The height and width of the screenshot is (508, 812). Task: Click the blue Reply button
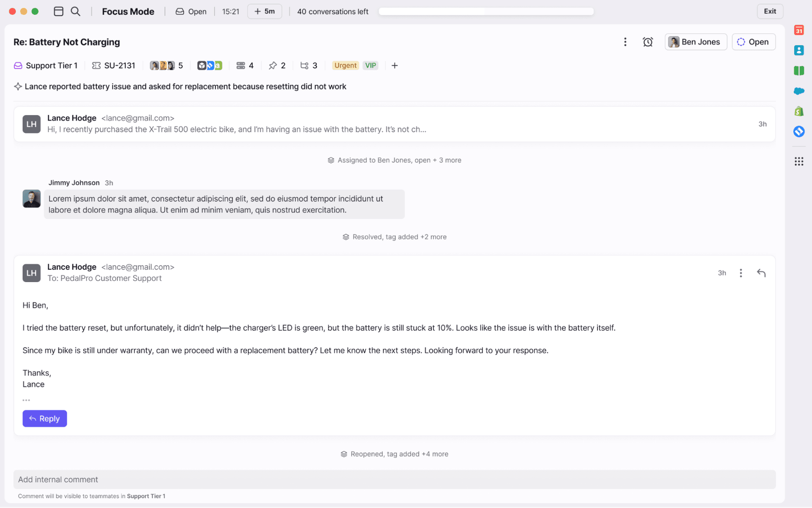pyautogui.click(x=44, y=418)
